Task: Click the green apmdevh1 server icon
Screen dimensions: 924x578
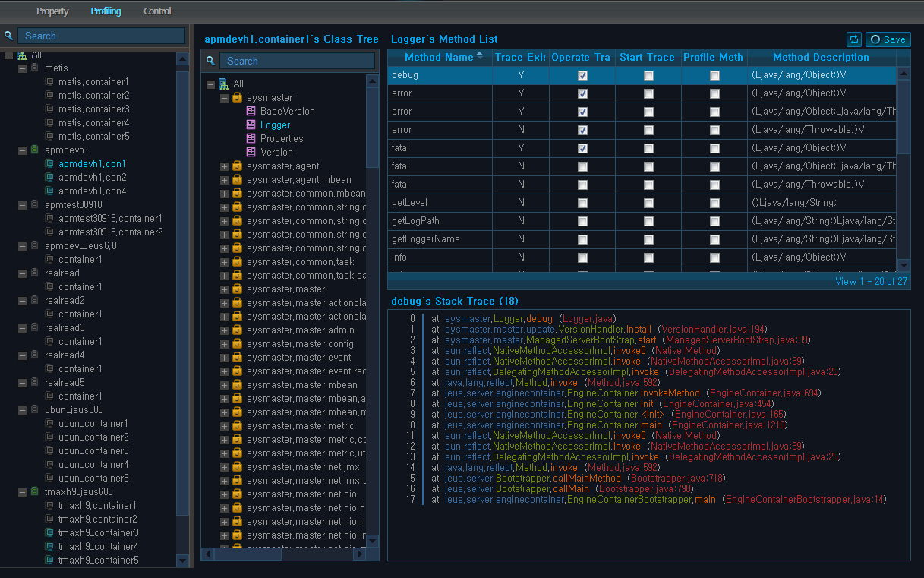Action: click(x=35, y=150)
